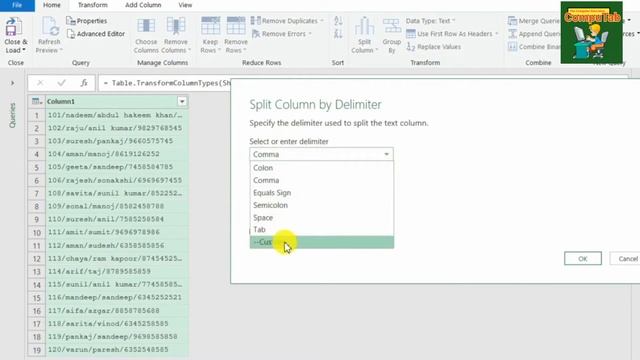Click Remove Duplicates in the ribbon
Image resolution: width=640 pixels, height=360 pixels.
tap(287, 21)
